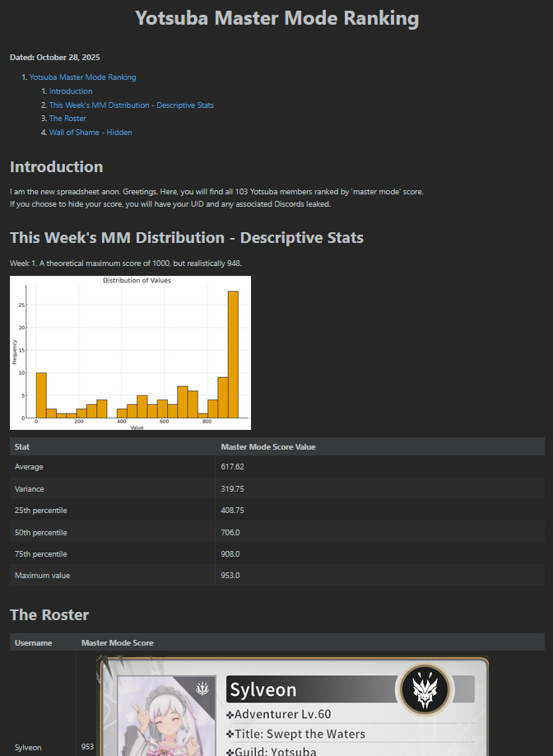Click the 25th percentile label
The height and width of the screenshot is (756, 553).
point(41,510)
